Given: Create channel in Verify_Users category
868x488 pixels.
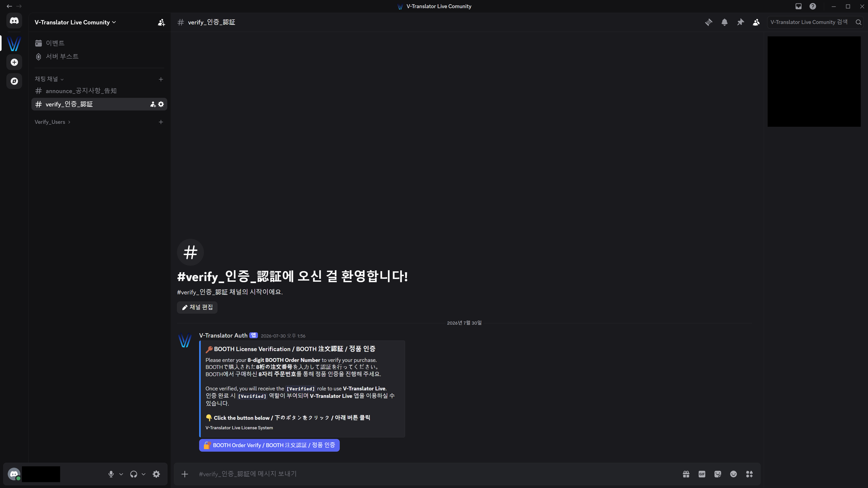Looking at the screenshot, I should (161, 122).
